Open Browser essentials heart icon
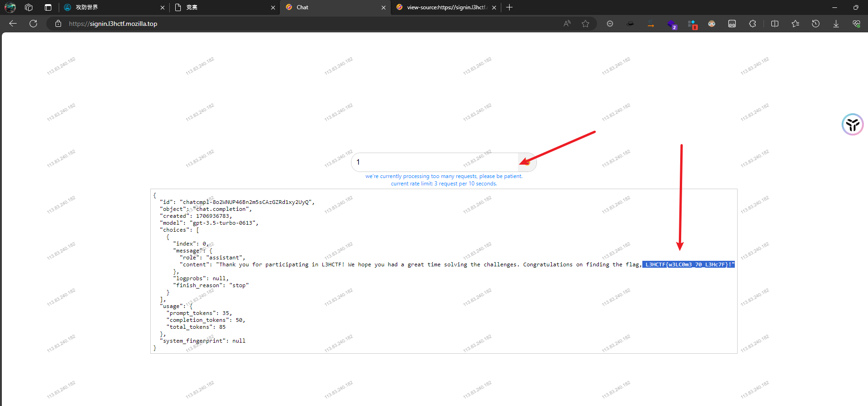Screen dimensions: 868x406 [856, 24]
